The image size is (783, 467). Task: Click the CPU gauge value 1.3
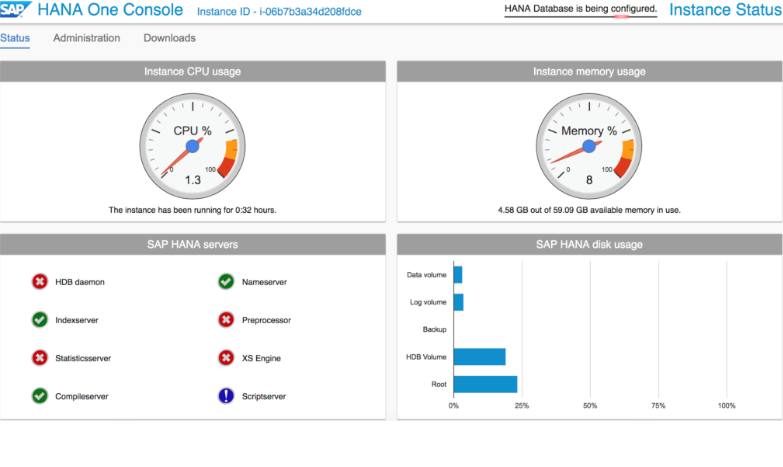coord(193,180)
